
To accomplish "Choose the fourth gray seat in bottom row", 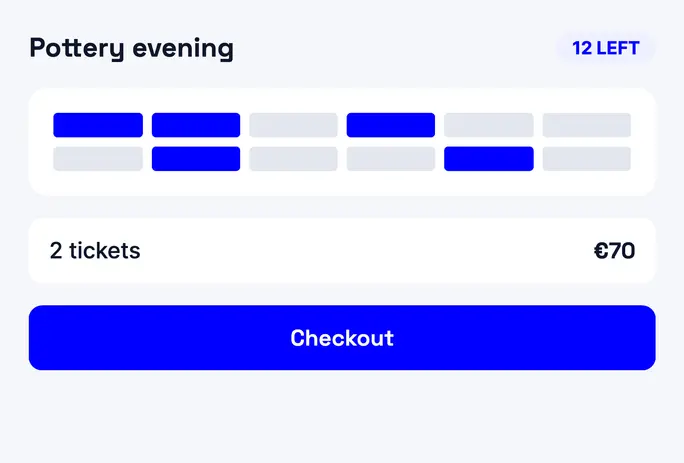I will tap(391, 158).
